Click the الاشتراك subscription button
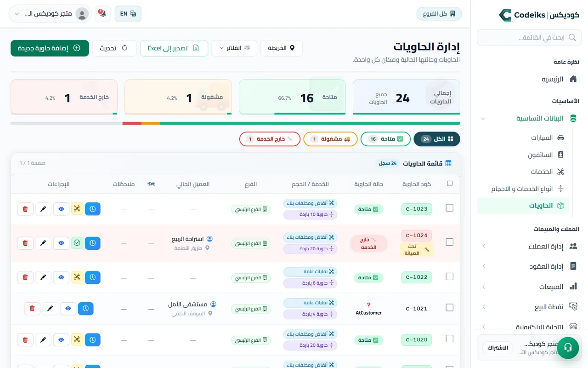 (x=498, y=348)
